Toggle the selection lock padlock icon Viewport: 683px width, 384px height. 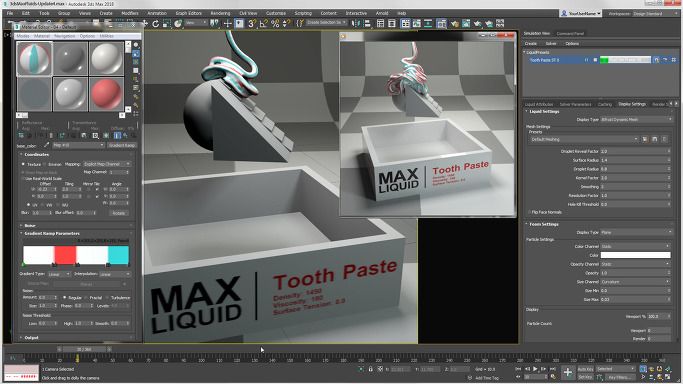(x=371, y=369)
